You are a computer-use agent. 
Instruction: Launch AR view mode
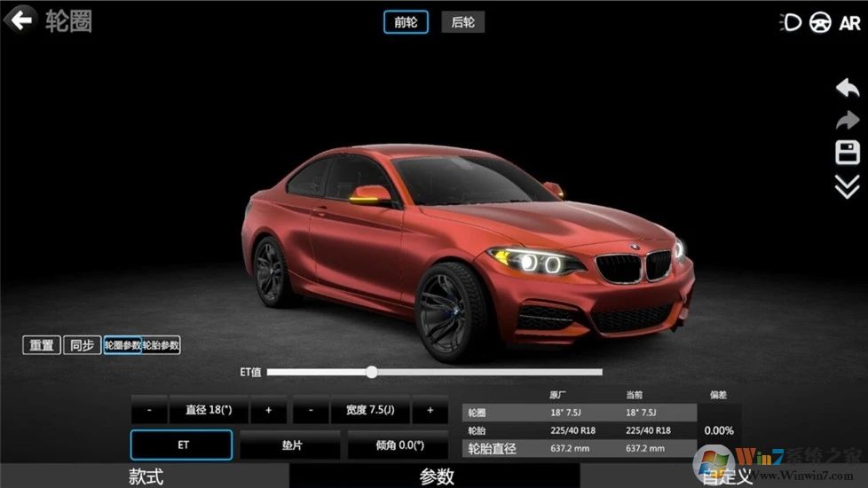point(849,23)
